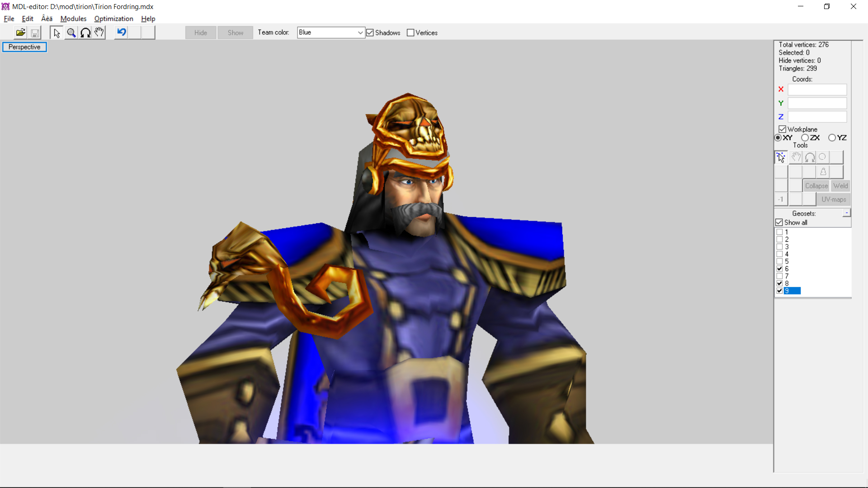The image size is (868, 488).
Task: Open the Help menu
Action: [148, 19]
